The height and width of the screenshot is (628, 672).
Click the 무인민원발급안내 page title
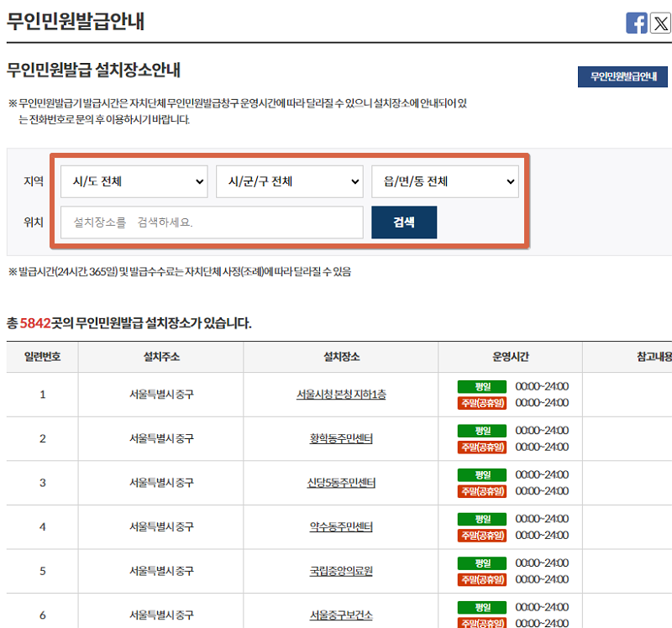[x=76, y=21]
